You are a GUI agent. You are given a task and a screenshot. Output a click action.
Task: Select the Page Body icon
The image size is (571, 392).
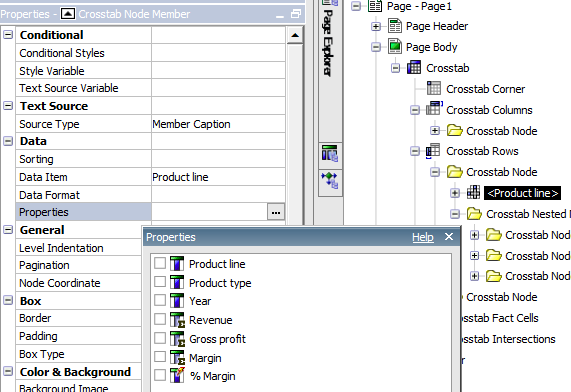point(395,47)
